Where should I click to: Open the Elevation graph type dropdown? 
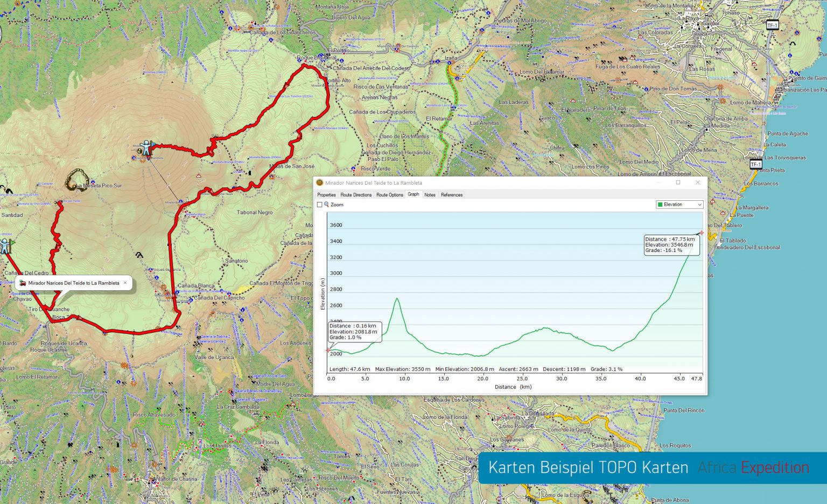tap(679, 205)
